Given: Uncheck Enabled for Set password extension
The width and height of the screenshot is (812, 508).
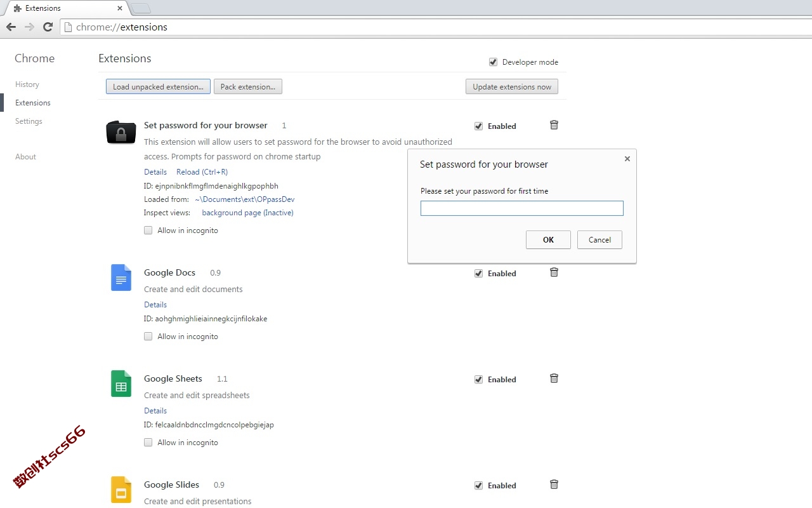Looking at the screenshot, I should pos(478,126).
